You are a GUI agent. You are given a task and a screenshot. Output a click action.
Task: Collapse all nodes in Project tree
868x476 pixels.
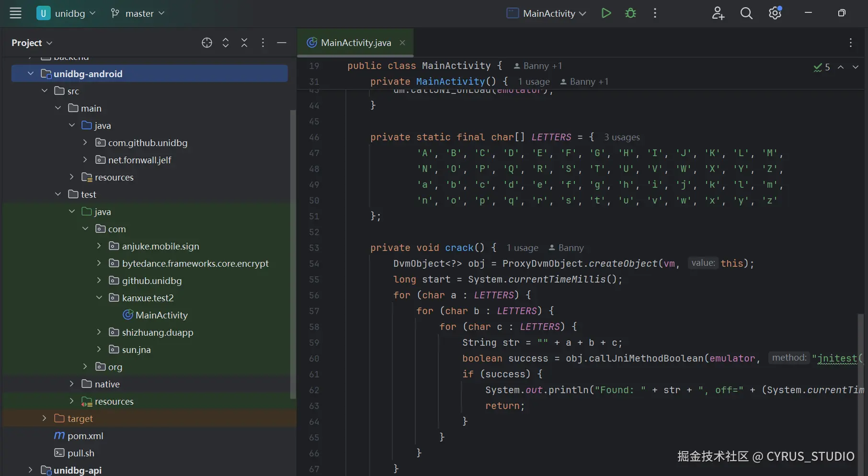244,43
